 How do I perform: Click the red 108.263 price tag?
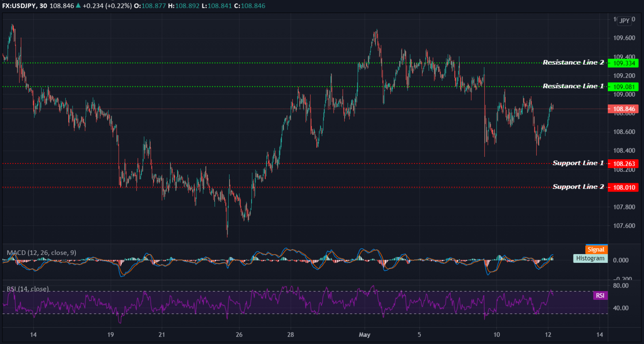coord(623,164)
